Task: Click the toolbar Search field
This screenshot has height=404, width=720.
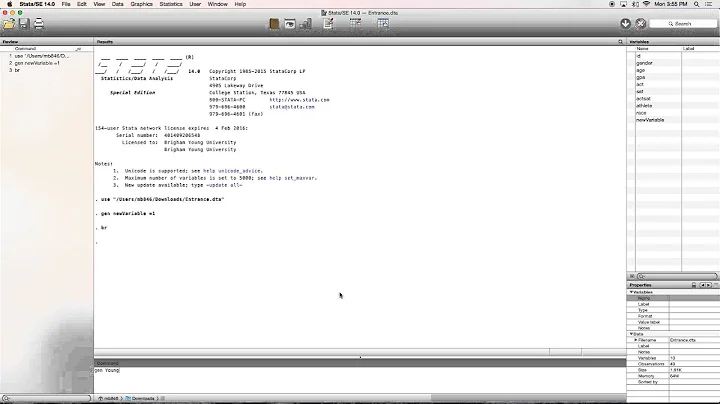Action: (x=683, y=23)
